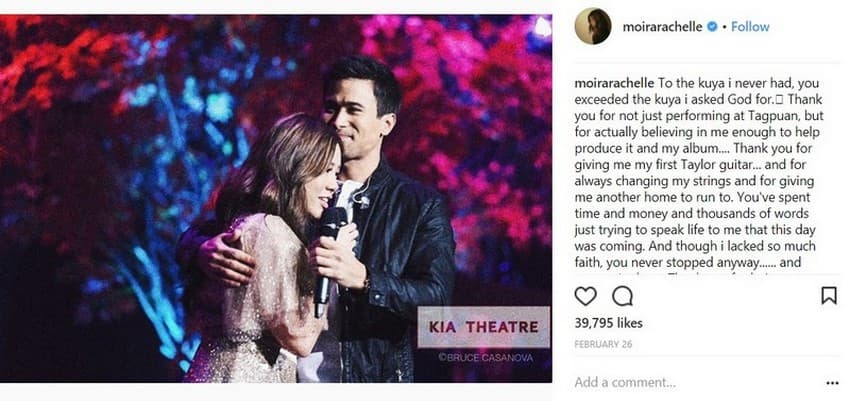The width and height of the screenshot is (850, 401).
Task: Click the blue verified badge
Action: (x=712, y=27)
